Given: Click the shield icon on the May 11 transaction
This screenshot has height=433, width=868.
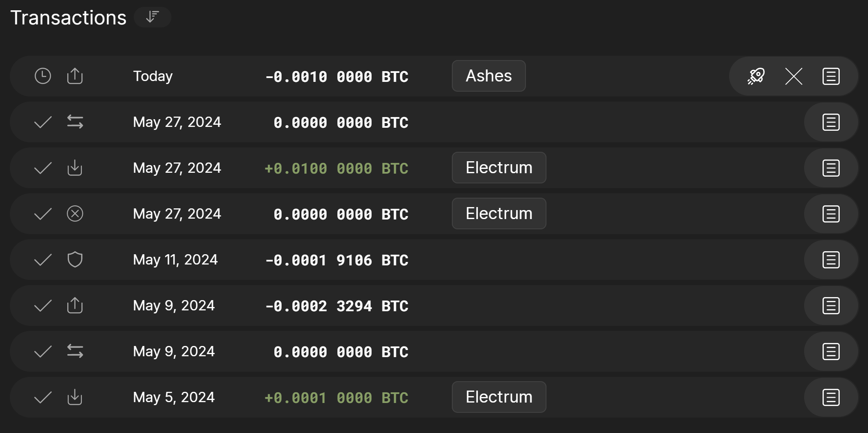Looking at the screenshot, I should (75, 259).
